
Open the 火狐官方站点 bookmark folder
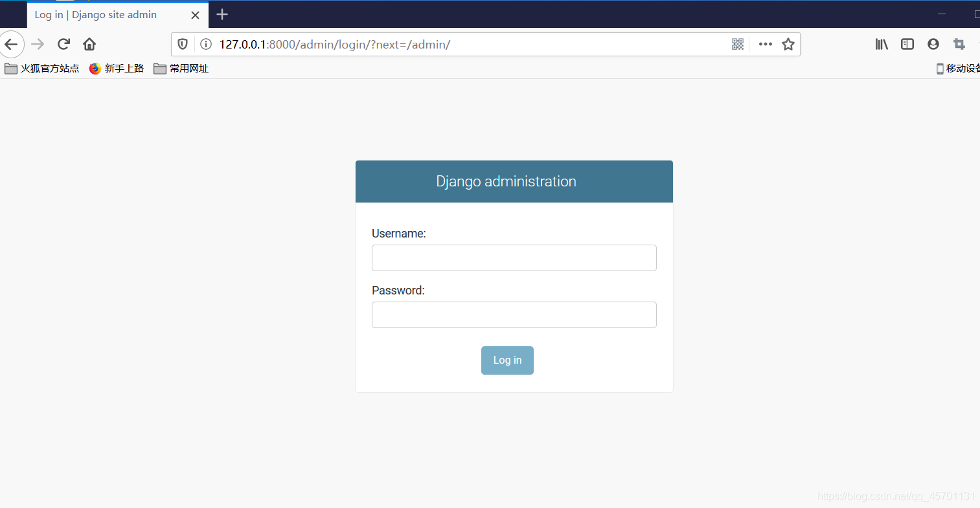(42, 69)
